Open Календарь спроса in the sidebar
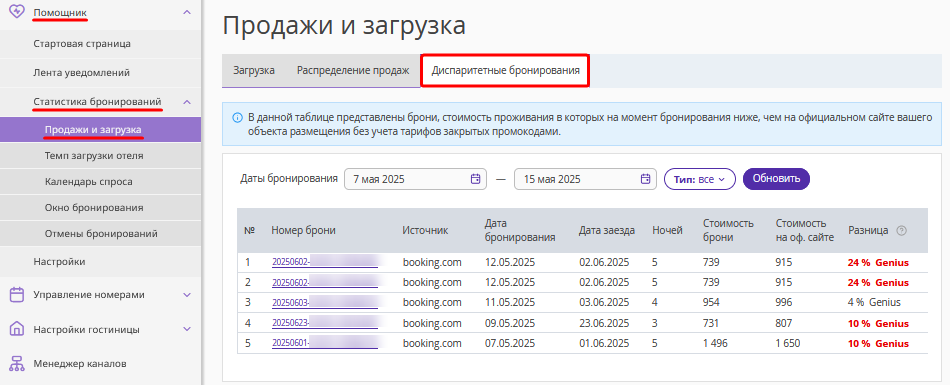The height and width of the screenshot is (385, 950). 88,181
